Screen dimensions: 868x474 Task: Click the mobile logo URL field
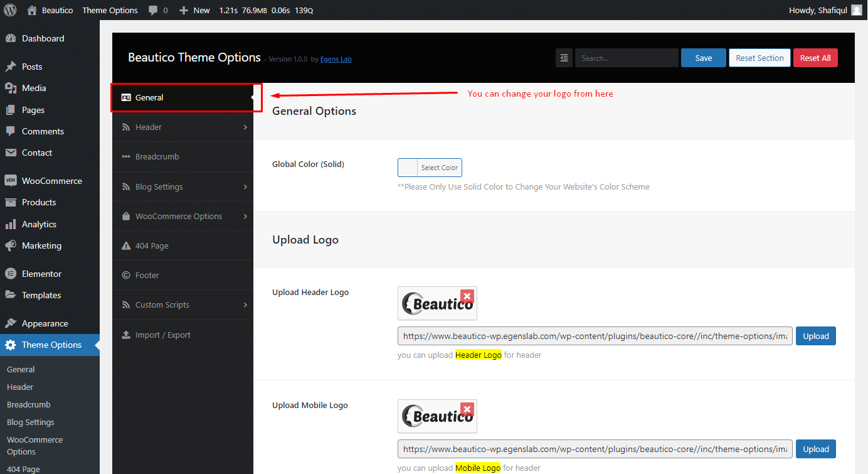595,449
